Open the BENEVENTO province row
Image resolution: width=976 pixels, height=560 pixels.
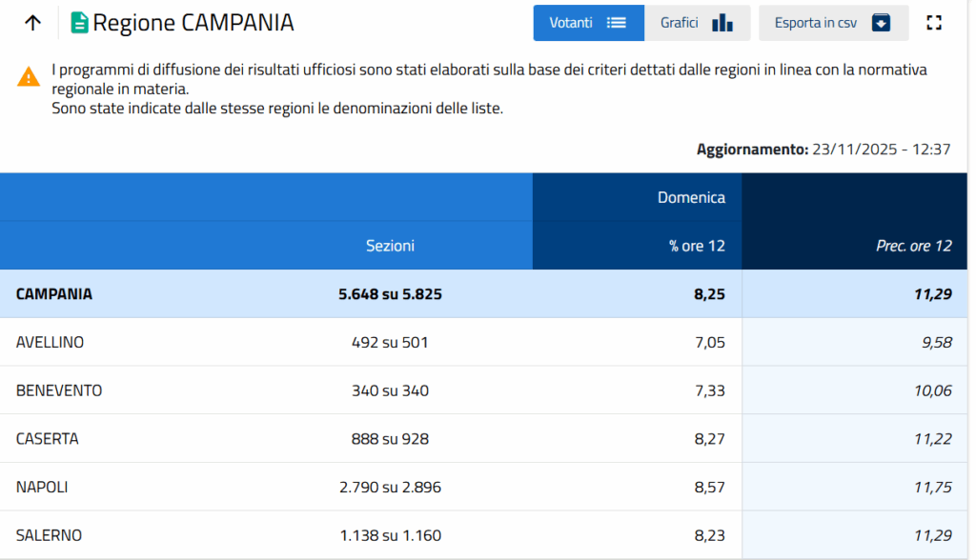59,390
